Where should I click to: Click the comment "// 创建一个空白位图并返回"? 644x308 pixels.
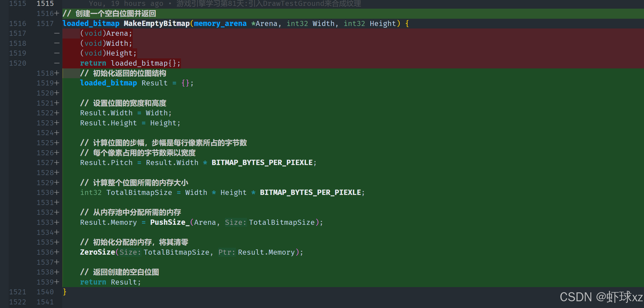[109, 14]
